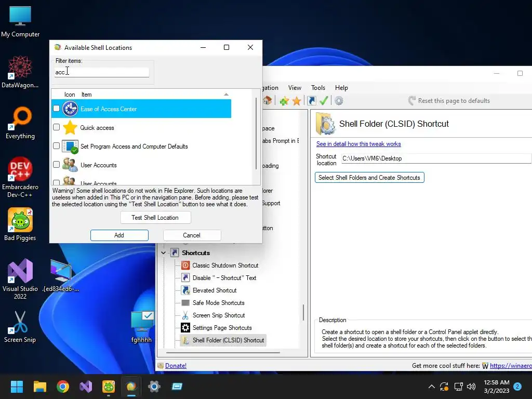This screenshot has height=399, width=532.
Task: Click the Add bookmark green-plus star icon
Action: click(x=284, y=101)
